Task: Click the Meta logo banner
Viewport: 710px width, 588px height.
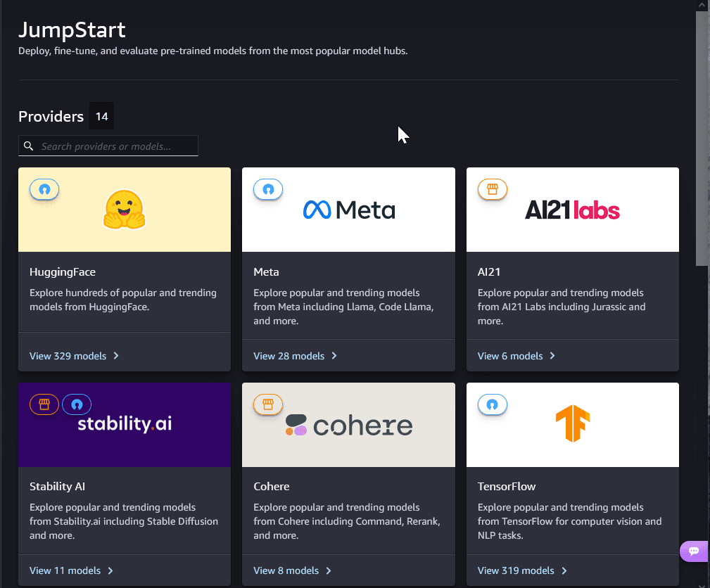Action: tap(348, 210)
